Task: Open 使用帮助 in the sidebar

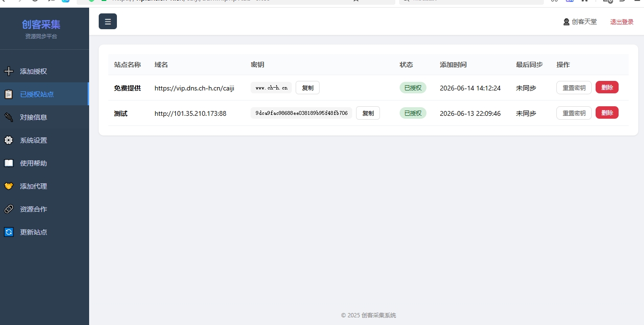Action: [45, 163]
